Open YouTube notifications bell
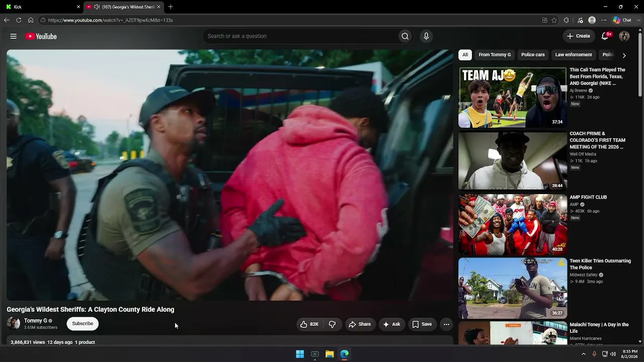The height and width of the screenshot is (362, 644). [606, 36]
